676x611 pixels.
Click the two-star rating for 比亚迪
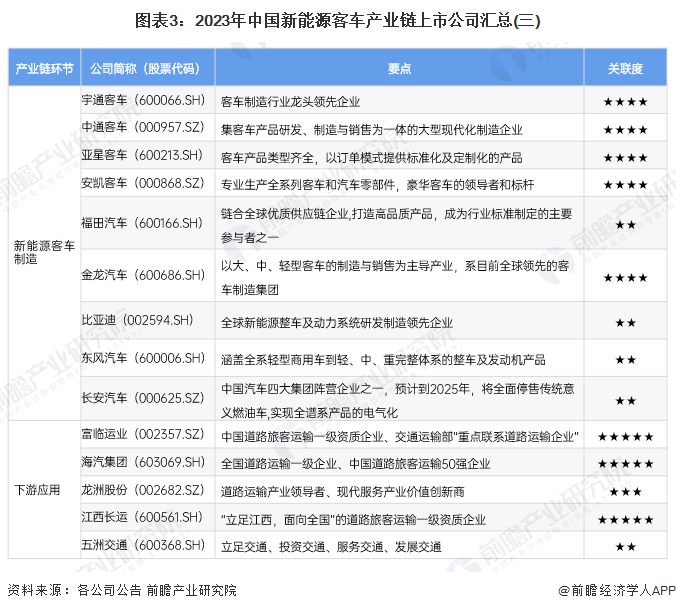(626, 323)
